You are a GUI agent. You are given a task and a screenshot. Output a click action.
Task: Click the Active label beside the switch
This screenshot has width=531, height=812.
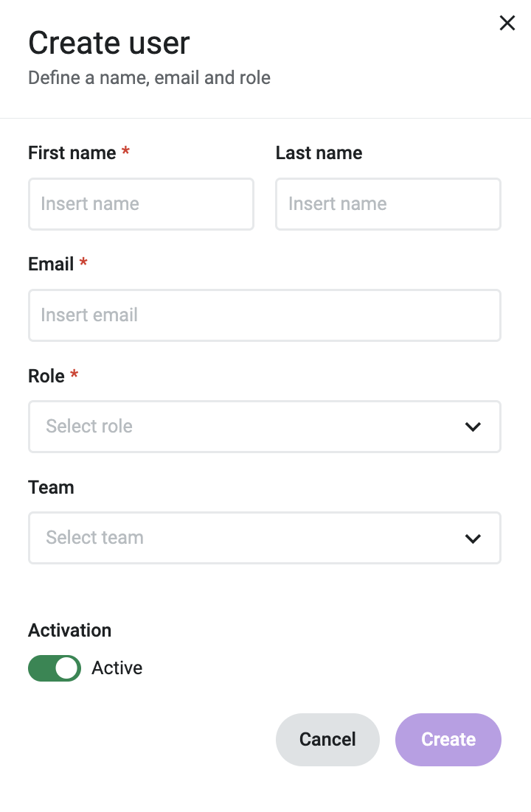click(x=117, y=668)
